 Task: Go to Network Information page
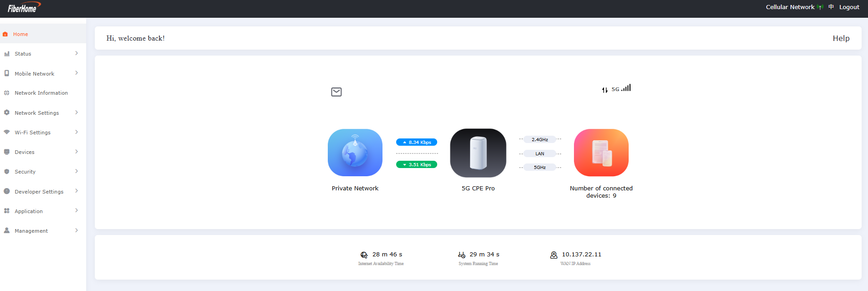click(x=41, y=93)
